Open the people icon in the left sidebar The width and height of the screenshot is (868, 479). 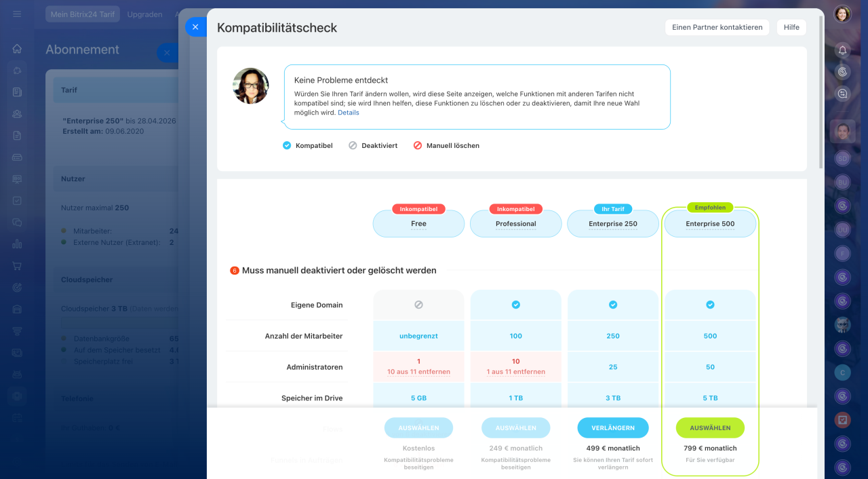click(17, 114)
